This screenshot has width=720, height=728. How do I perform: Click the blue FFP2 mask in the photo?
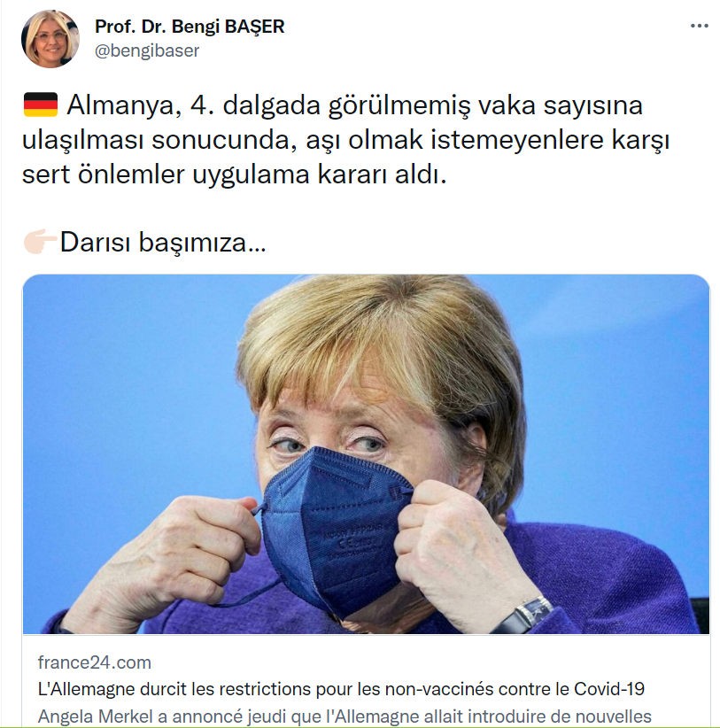(x=334, y=530)
